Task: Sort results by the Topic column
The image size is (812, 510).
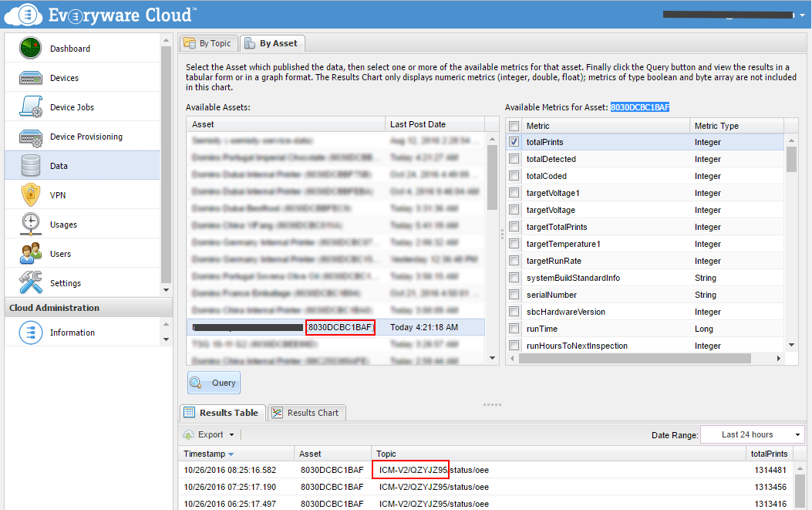Action: [x=558, y=454]
